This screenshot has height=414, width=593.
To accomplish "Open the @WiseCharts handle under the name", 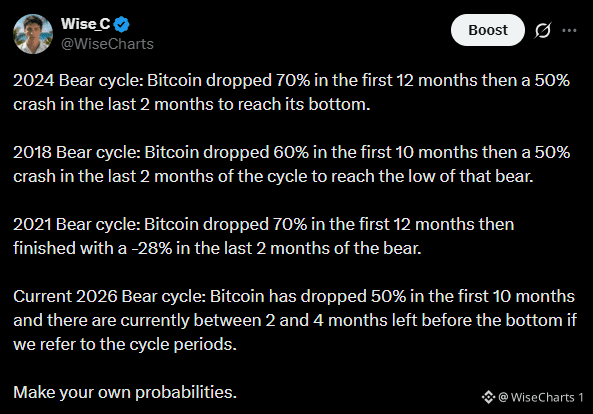I will [107, 44].
